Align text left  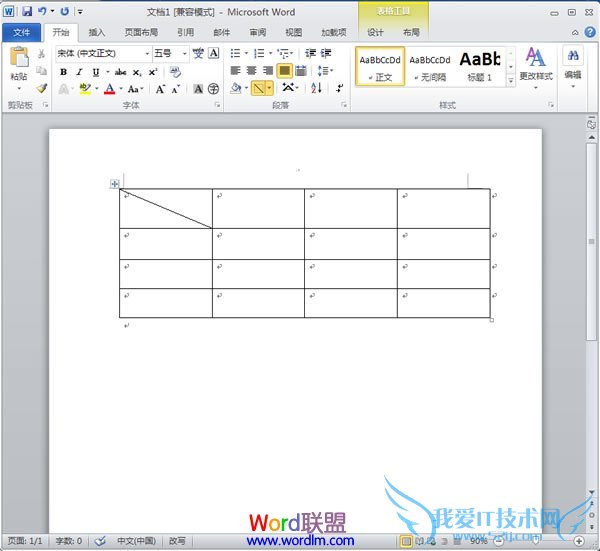click(x=235, y=70)
